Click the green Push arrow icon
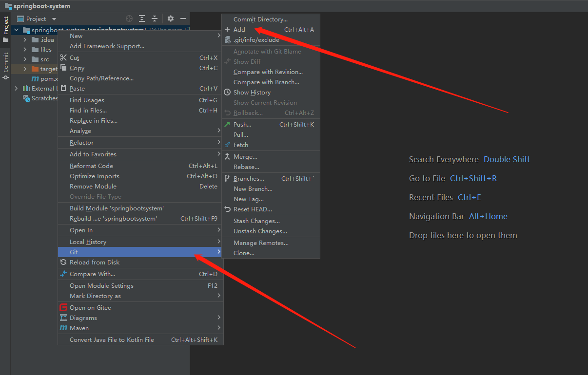Viewport: 588px width, 375px height. pos(227,125)
